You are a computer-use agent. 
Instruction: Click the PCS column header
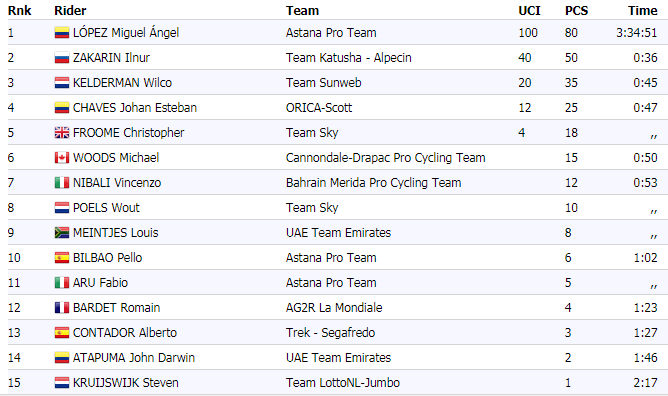576,11
